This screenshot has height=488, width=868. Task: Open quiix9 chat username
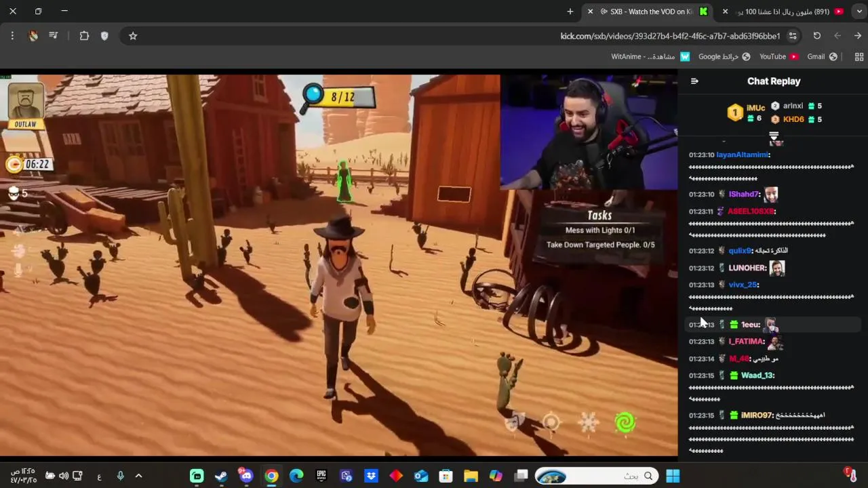click(740, 251)
